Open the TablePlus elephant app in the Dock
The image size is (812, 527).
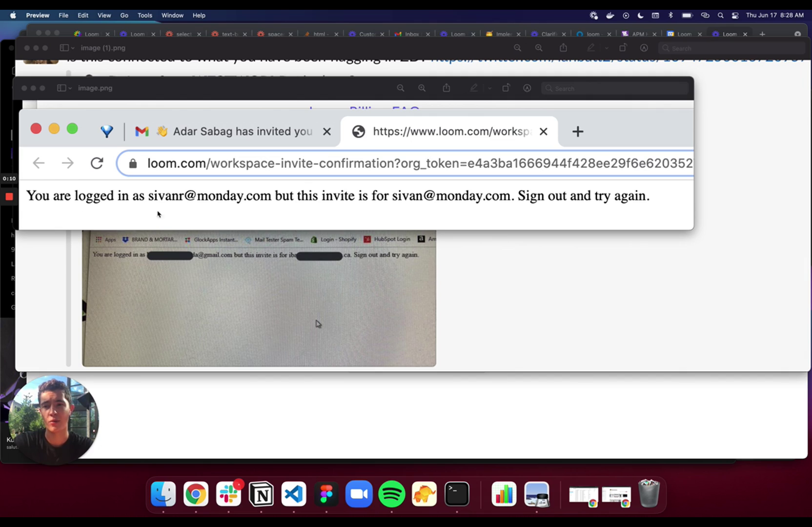coord(425,494)
